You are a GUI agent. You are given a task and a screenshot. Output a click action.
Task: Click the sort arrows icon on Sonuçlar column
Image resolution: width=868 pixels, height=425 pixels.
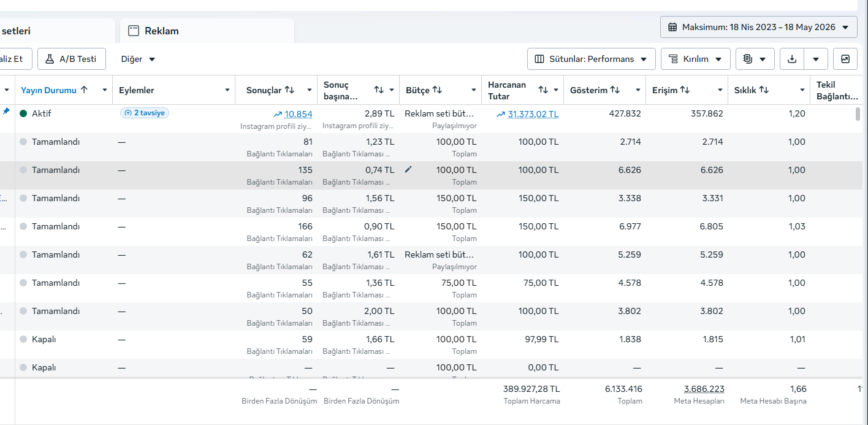[x=290, y=90]
